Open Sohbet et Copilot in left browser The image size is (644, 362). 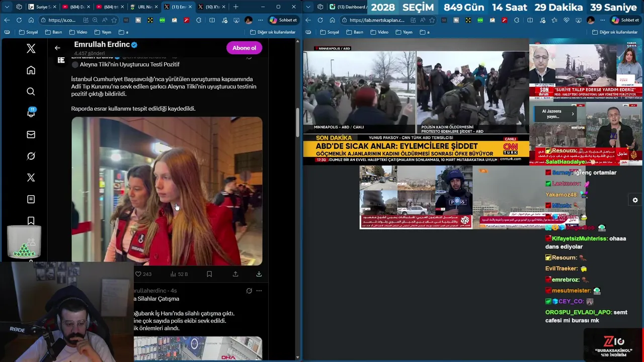(x=283, y=20)
